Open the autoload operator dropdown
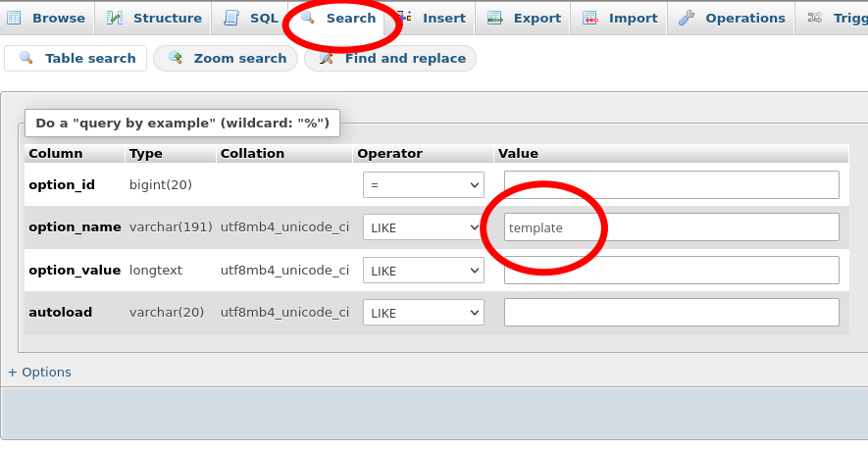868x450 pixels. click(x=424, y=313)
